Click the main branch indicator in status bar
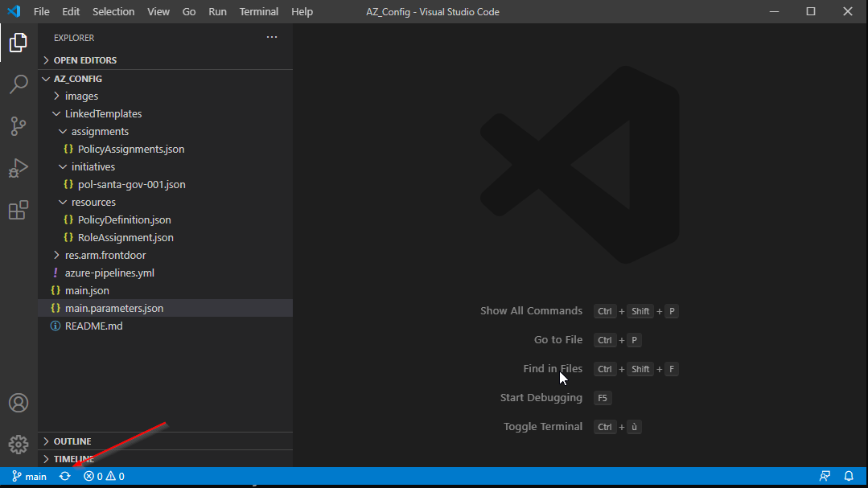 coord(29,477)
